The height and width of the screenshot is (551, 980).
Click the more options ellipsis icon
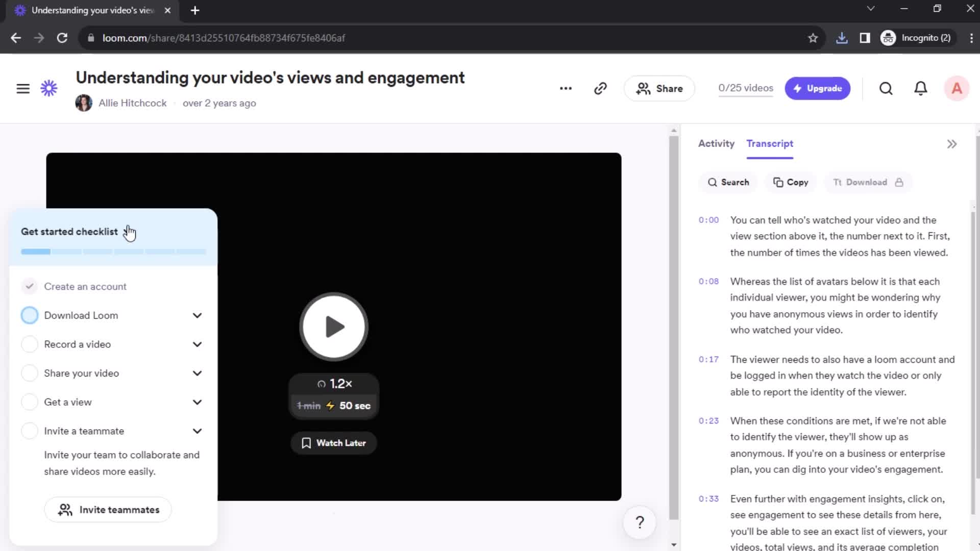click(566, 88)
